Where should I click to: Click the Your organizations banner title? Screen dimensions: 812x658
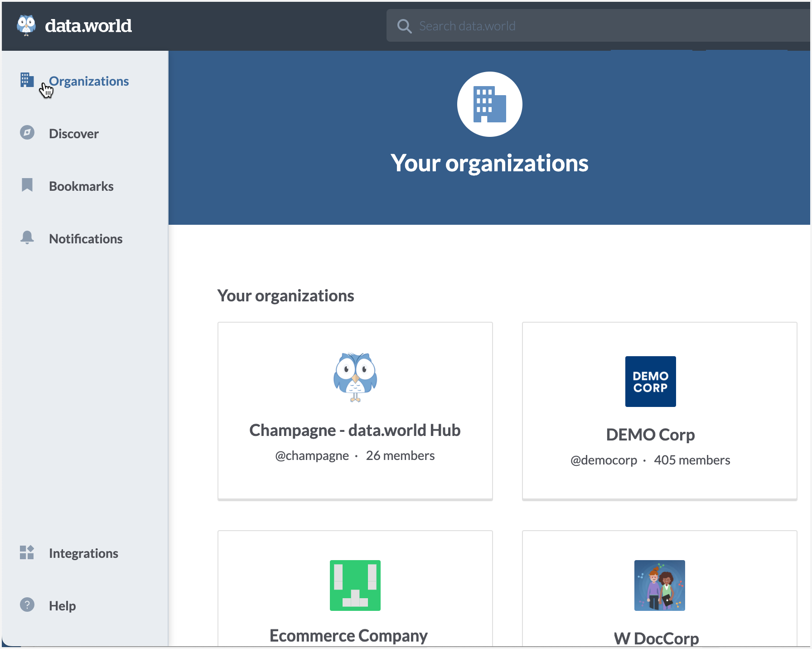pyautogui.click(x=490, y=163)
